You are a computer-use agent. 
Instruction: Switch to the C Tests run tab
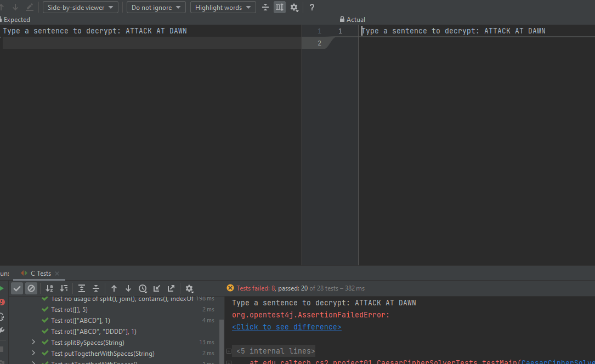(40, 274)
